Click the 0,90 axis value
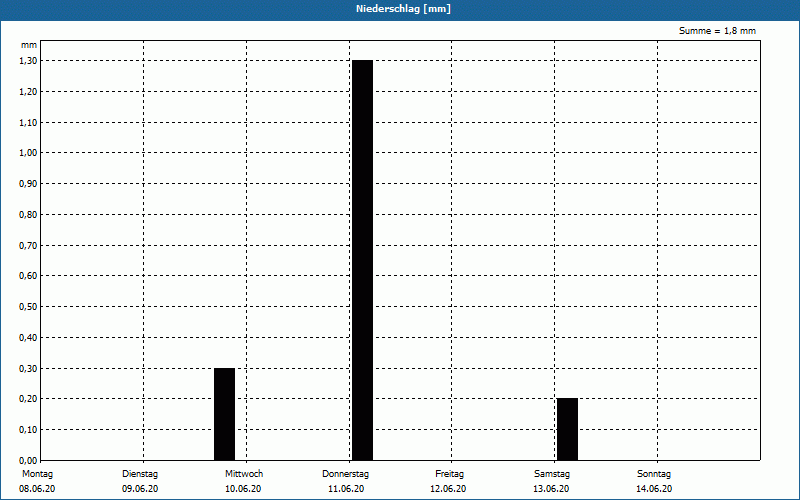Screen dimensions: 800x500 (x=28, y=184)
